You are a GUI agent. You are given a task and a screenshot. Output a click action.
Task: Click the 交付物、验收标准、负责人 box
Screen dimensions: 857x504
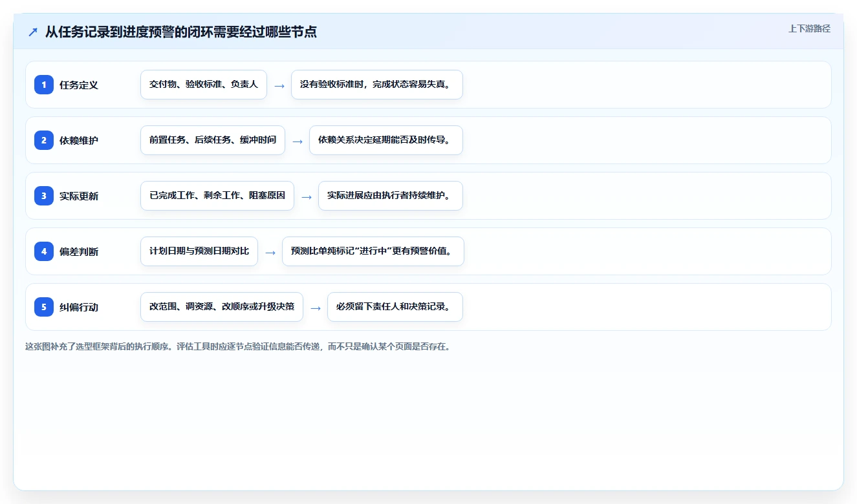point(204,85)
